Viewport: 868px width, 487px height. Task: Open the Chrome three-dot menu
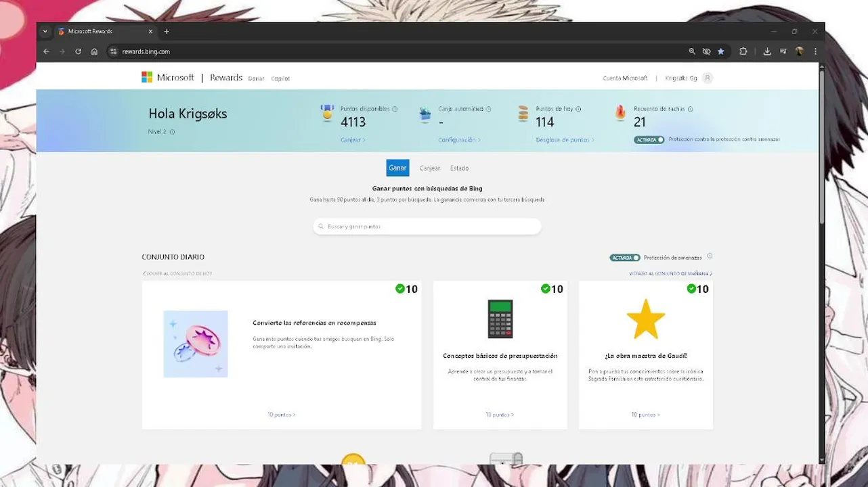tap(815, 51)
